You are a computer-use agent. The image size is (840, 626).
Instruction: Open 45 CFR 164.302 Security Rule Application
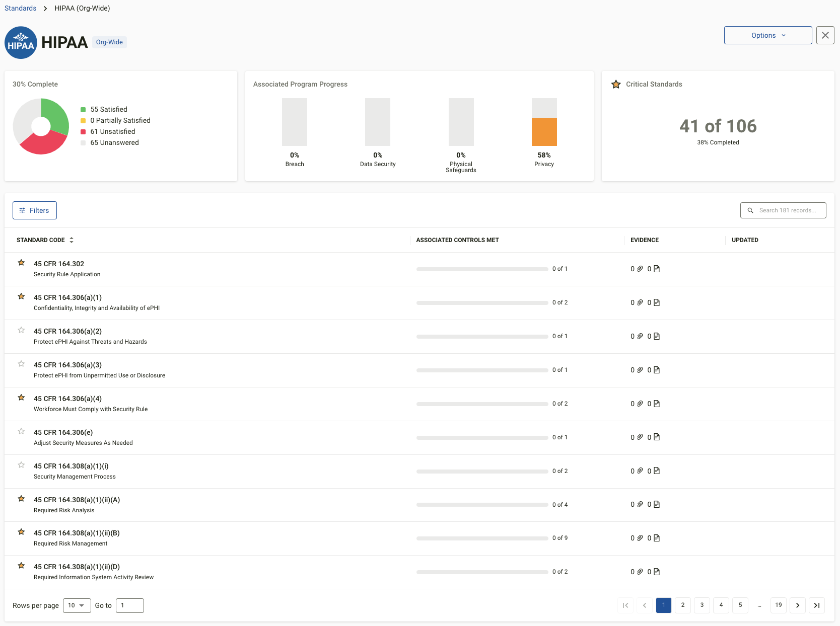coord(59,264)
